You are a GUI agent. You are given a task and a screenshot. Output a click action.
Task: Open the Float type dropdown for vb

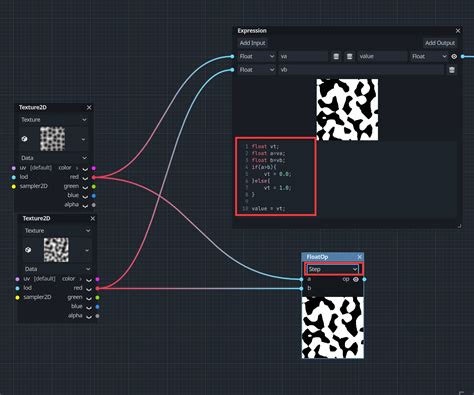point(256,70)
